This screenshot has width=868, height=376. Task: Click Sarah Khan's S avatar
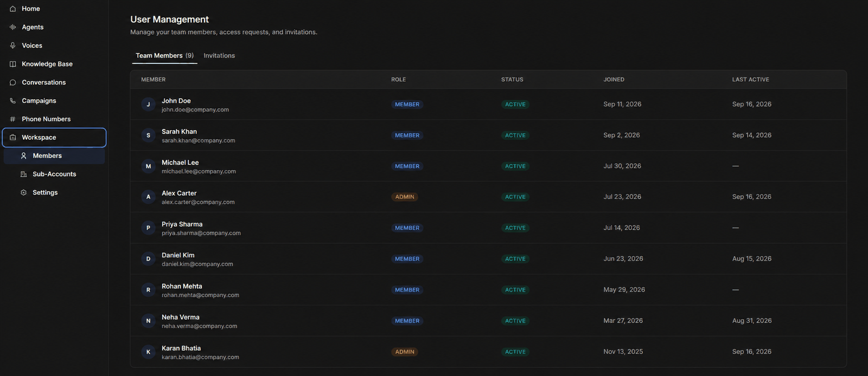coord(148,135)
